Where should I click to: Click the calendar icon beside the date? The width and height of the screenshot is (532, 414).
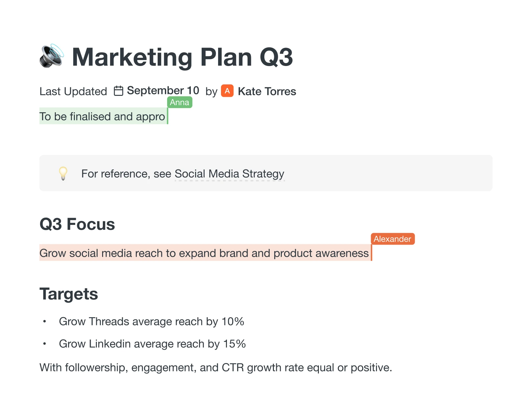pos(118,91)
